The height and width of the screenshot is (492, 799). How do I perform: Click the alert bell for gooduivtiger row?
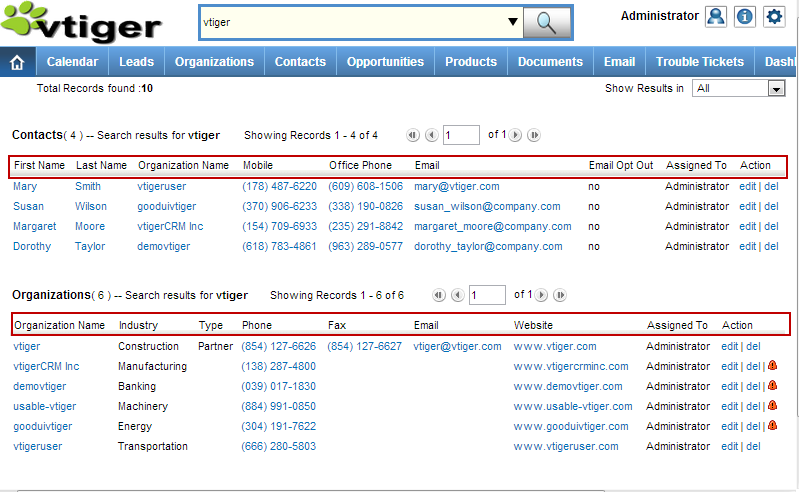click(772, 426)
